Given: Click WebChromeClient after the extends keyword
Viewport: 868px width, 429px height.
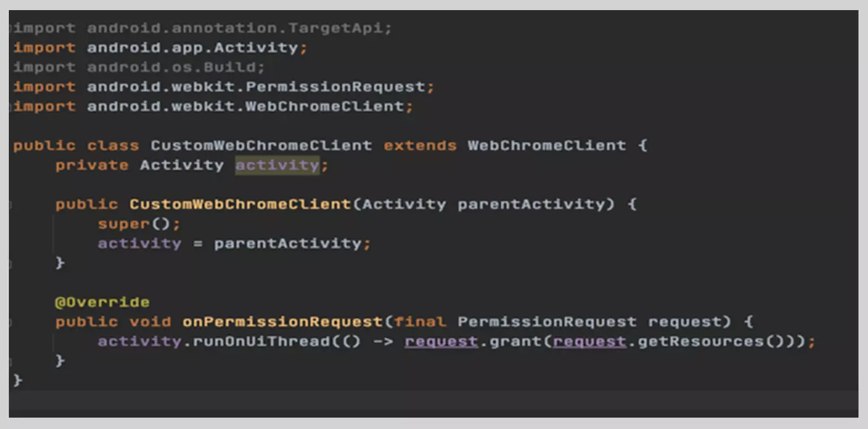Looking at the screenshot, I should pos(546,145).
